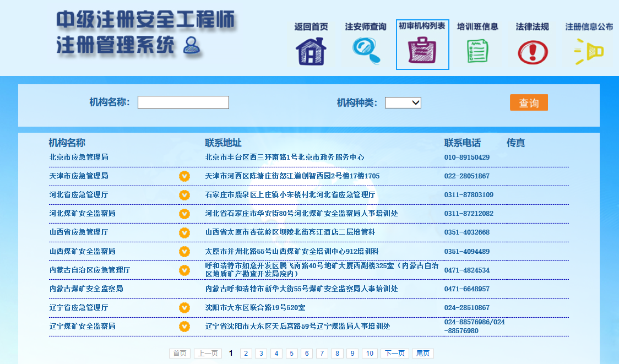
Task: Click the 下一页 pagination button
Action: [394, 354]
